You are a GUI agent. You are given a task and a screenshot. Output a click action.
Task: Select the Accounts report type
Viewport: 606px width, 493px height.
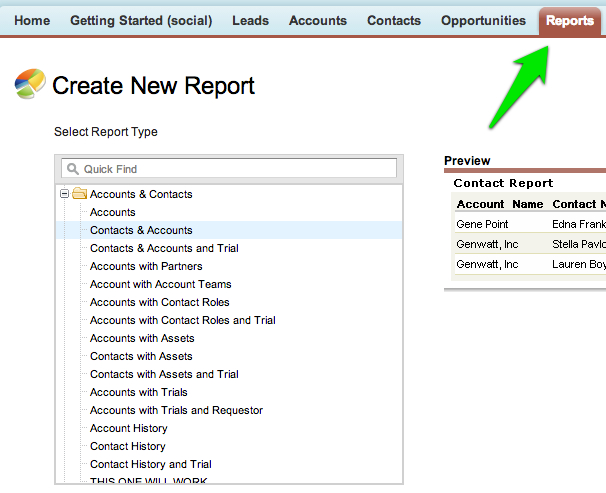112,212
